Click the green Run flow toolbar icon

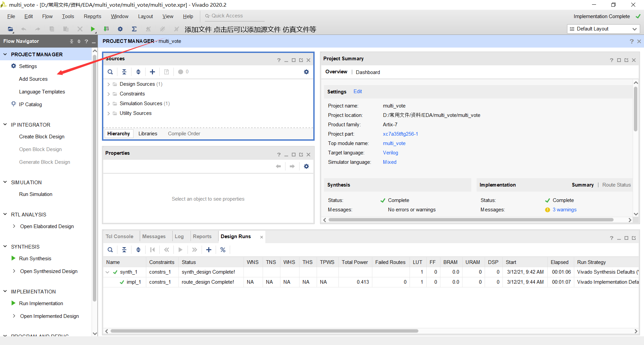(x=93, y=29)
